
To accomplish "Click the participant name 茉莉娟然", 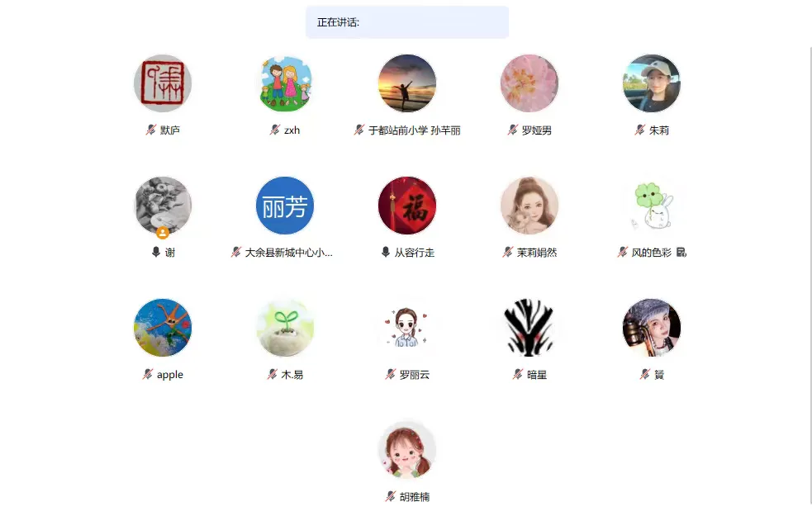I will pyautogui.click(x=536, y=253).
